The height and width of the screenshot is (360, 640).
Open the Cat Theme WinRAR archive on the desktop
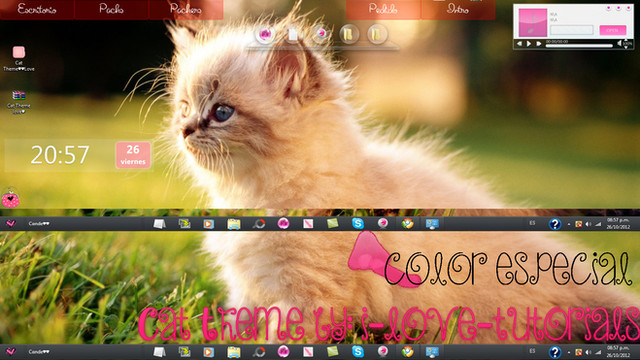[x=19, y=102]
